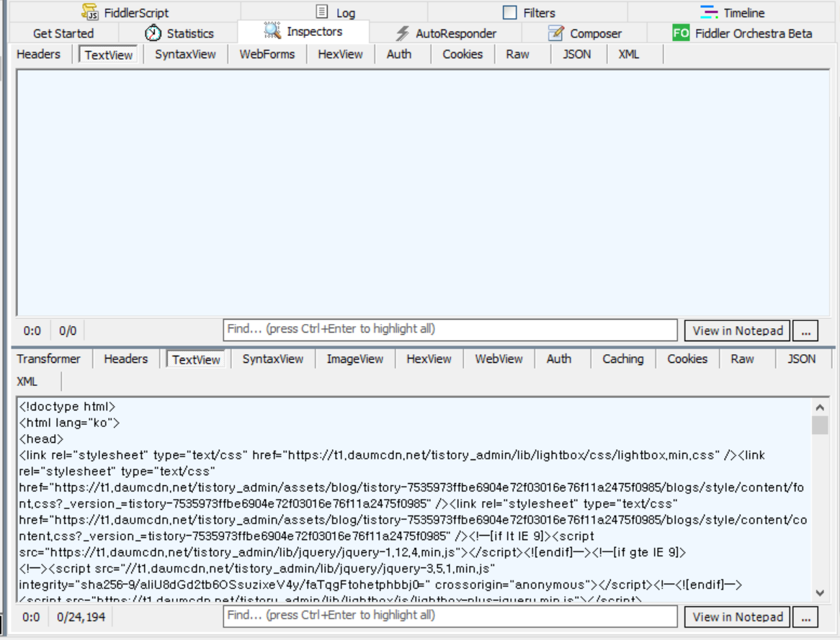Open response Transformer tab
The image size is (840, 640).
[x=48, y=359]
